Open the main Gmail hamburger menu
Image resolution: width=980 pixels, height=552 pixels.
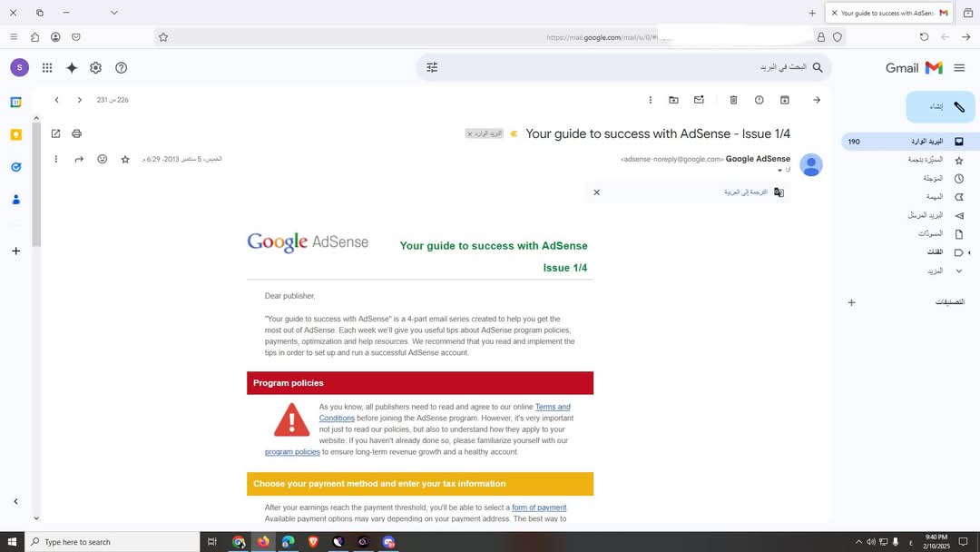click(959, 67)
